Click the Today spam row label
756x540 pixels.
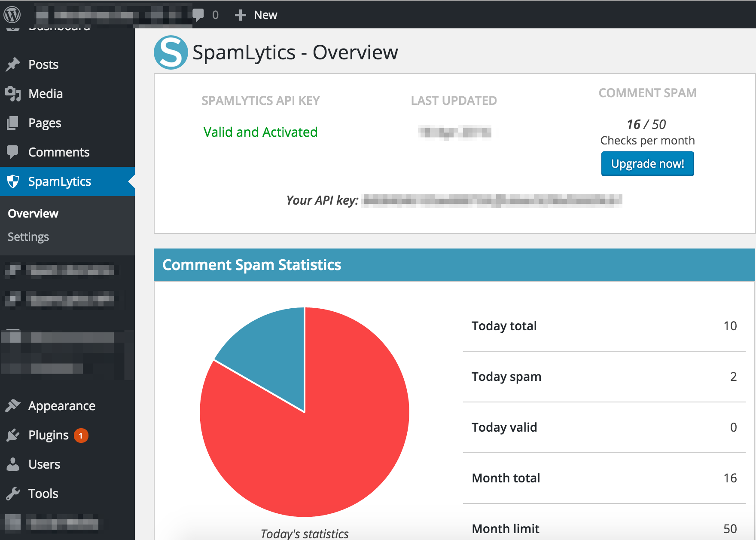click(506, 377)
